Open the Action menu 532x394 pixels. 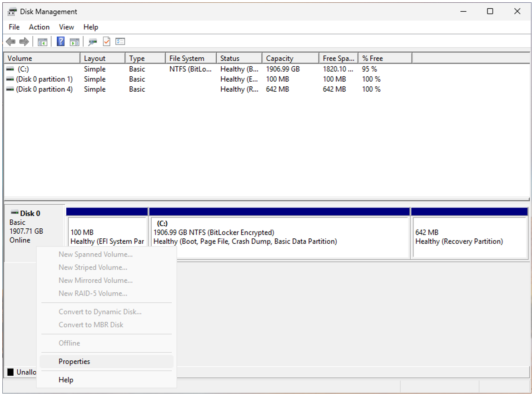39,27
